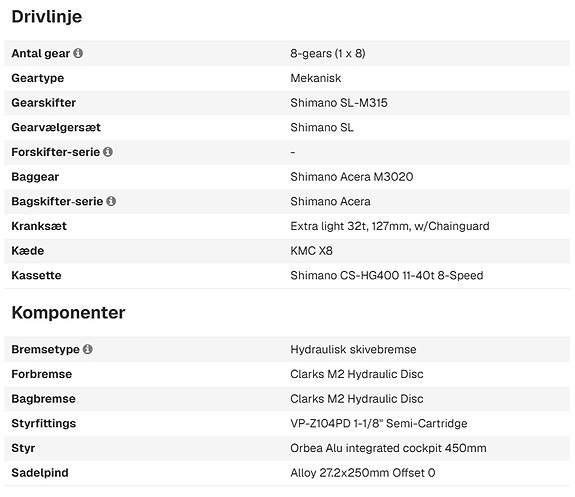
Task: Click the Antal gear label
Action: tap(40, 54)
